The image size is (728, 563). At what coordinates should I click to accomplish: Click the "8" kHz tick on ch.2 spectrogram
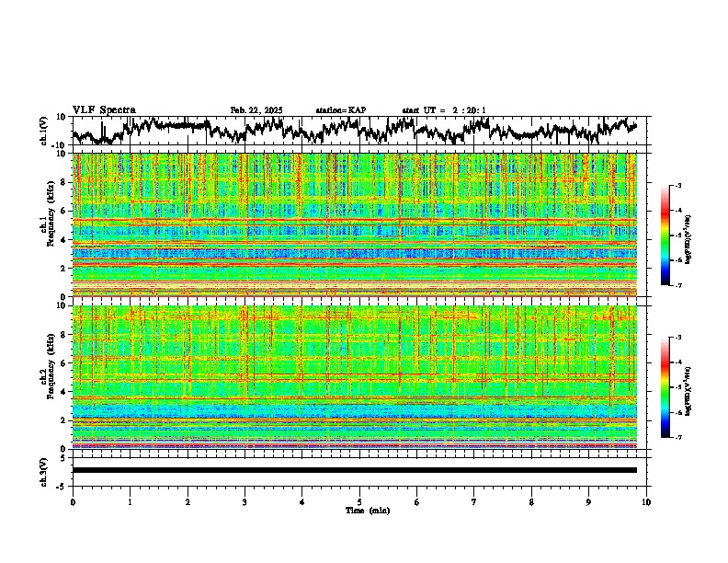(x=64, y=335)
